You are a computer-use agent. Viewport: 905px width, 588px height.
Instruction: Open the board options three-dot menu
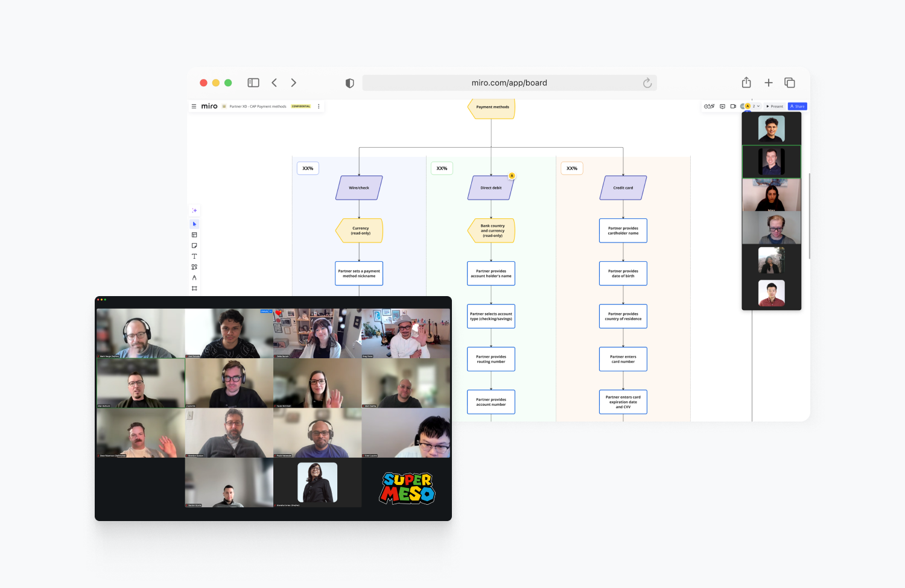click(x=319, y=106)
